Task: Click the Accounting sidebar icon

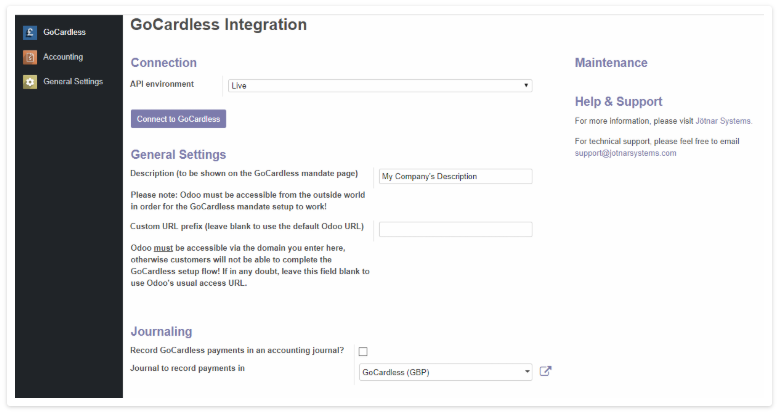Action: click(30, 57)
